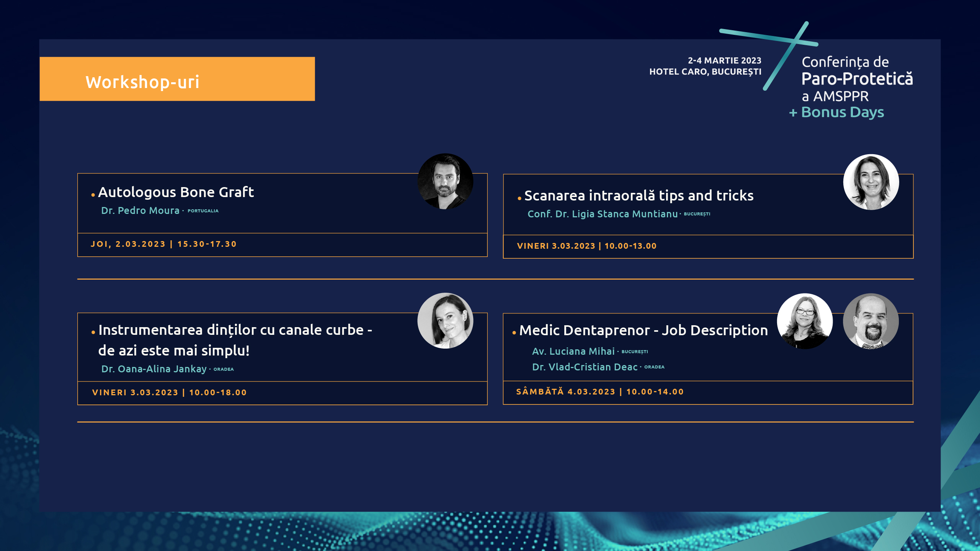Click Av. Luciana Mihai's portrait photo
The height and width of the screenshot is (551, 980).
(x=805, y=321)
